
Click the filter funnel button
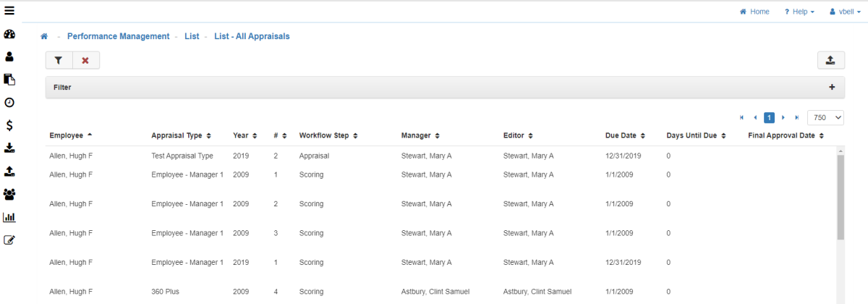(x=59, y=61)
